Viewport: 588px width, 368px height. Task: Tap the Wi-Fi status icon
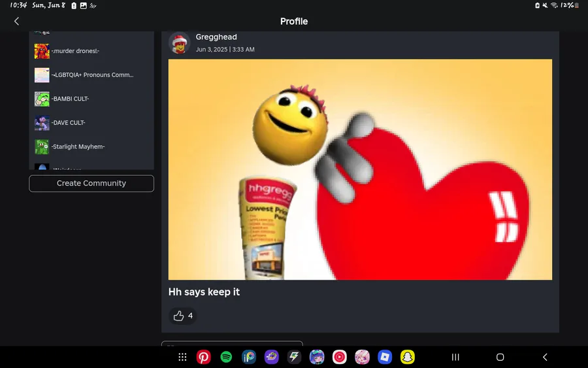tap(554, 5)
